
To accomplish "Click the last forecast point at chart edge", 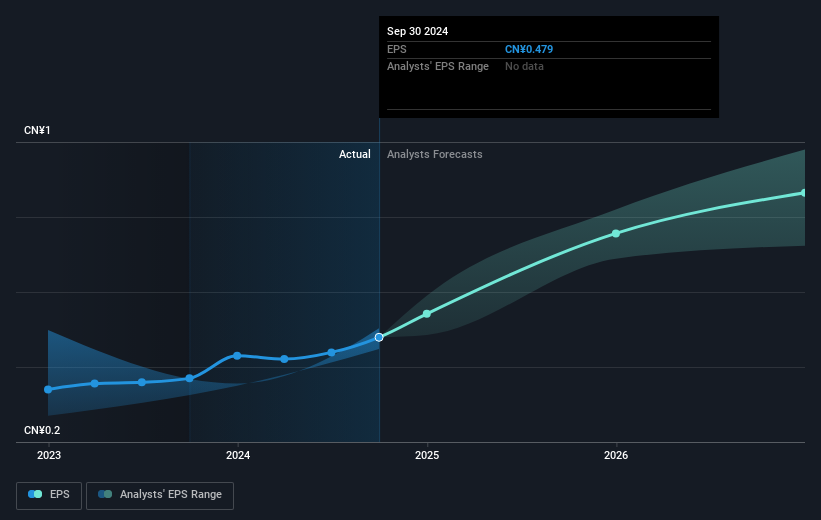I will [x=803, y=193].
